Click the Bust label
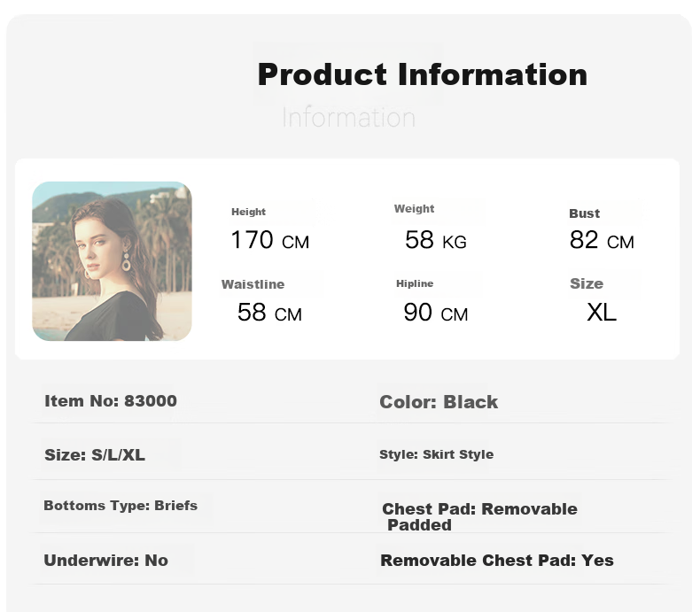 (x=585, y=213)
